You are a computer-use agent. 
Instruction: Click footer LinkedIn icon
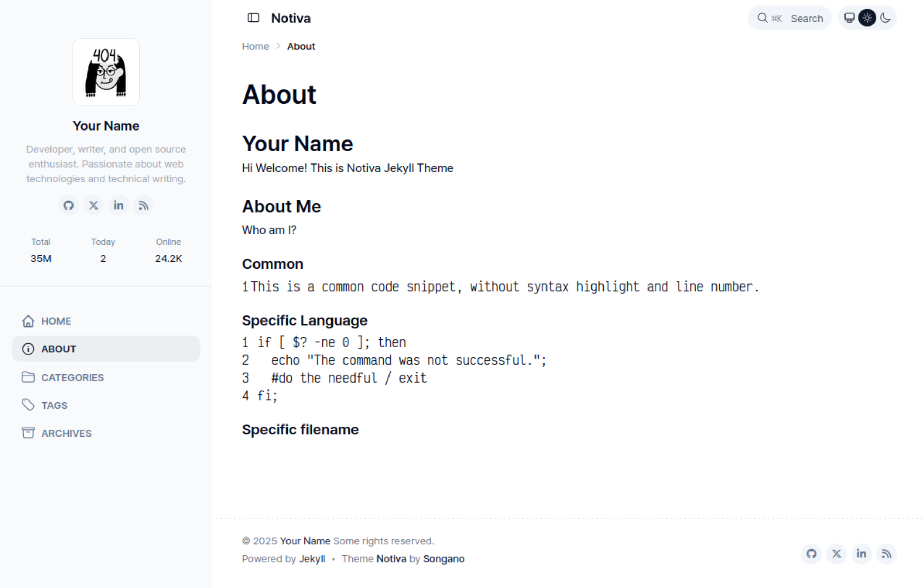(x=861, y=553)
